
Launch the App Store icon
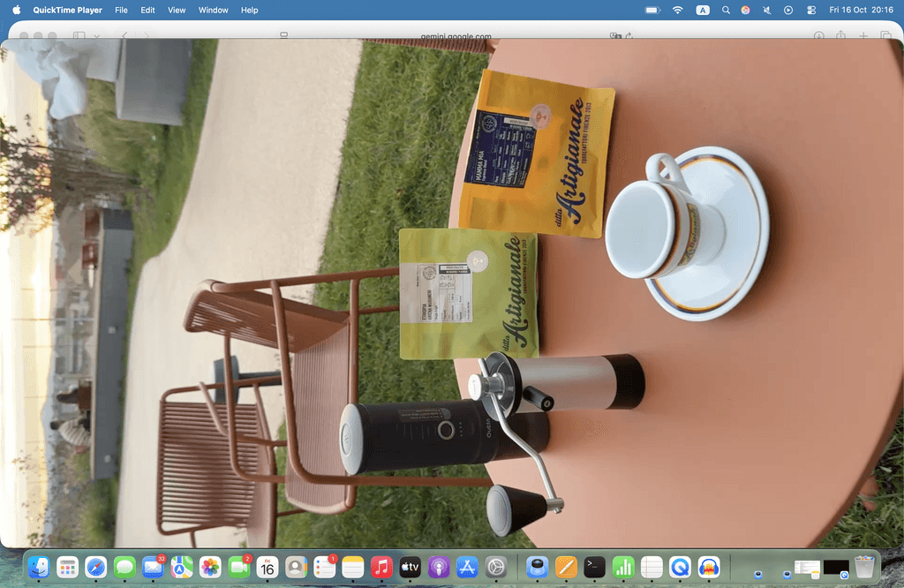pyautogui.click(x=467, y=567)
